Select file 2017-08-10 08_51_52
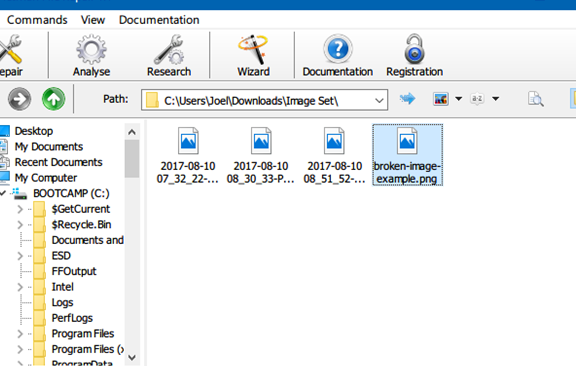576x366 pixels. [334, 155]
